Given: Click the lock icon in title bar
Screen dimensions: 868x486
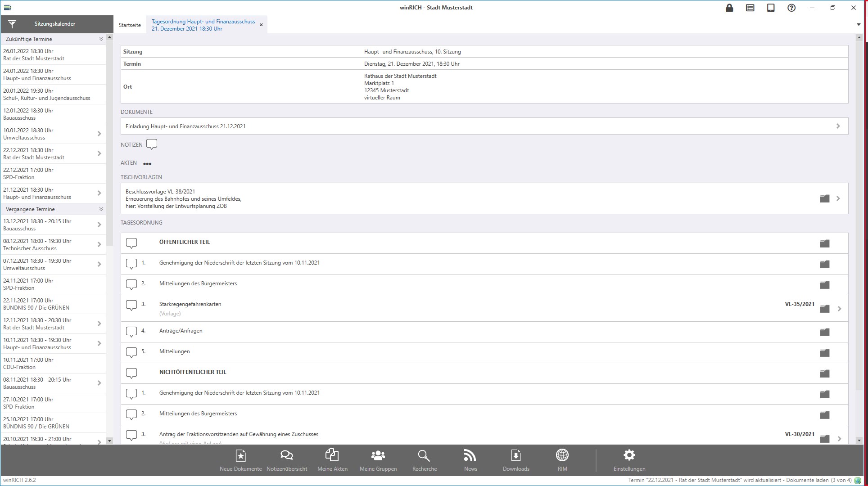Looking at the screenshot, I should [729, 8].
